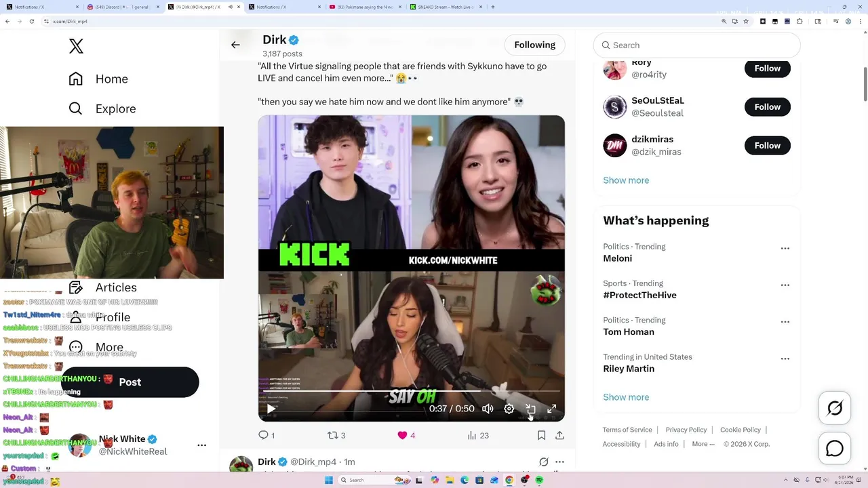Toggle picture-in-picture for the video
This screenshot has height=488, width=868.
click(x=531, y=409)
